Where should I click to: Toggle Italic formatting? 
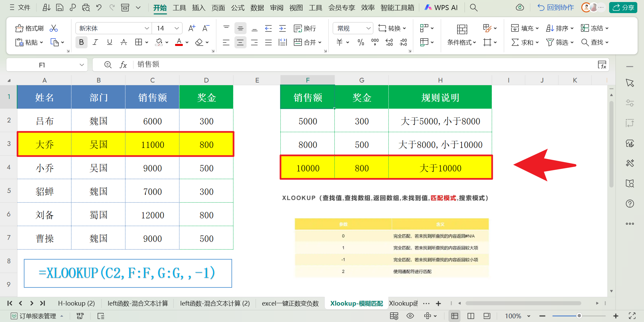[96, 42]
